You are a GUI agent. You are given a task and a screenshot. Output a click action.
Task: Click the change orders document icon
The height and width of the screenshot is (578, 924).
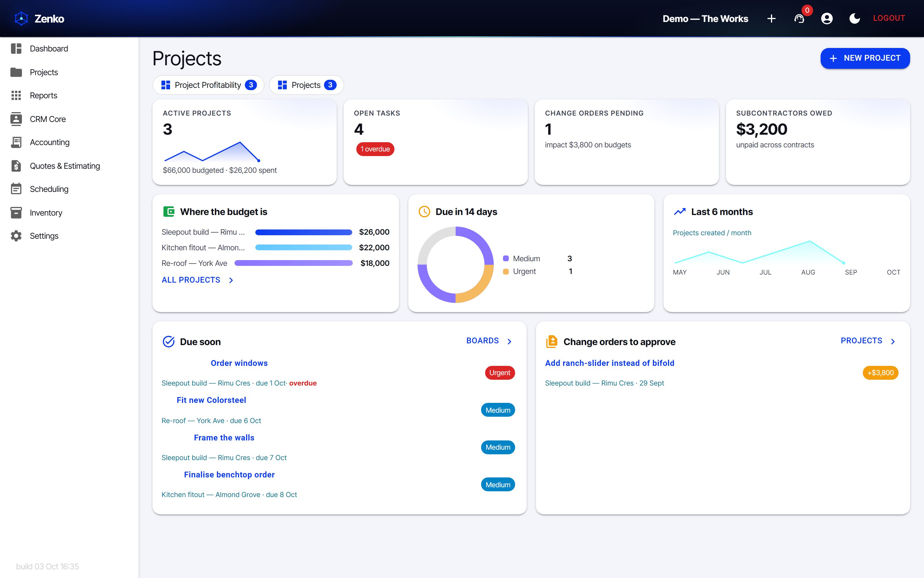point(551,341)
